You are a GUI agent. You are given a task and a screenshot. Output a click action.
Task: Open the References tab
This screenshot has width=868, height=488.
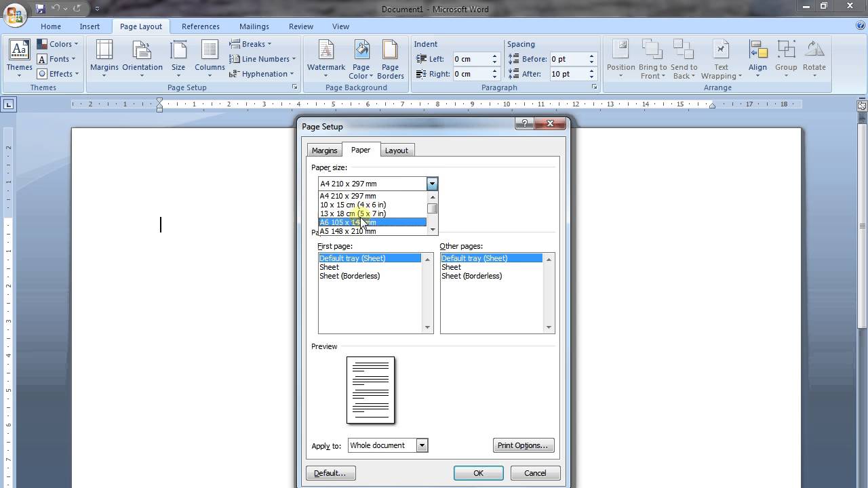[201, 26]
